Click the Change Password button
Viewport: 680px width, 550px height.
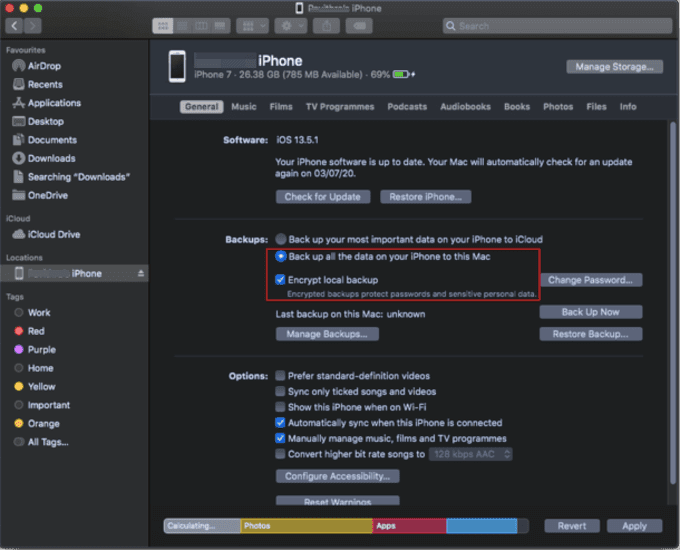(x=591, y=280)
